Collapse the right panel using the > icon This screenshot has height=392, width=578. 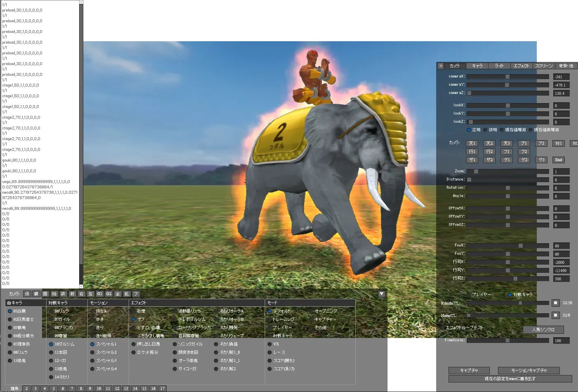coord(441,66)
